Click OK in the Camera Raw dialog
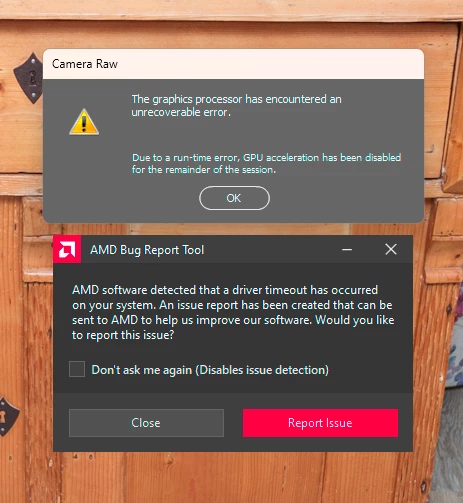 [x=234, y=198]
